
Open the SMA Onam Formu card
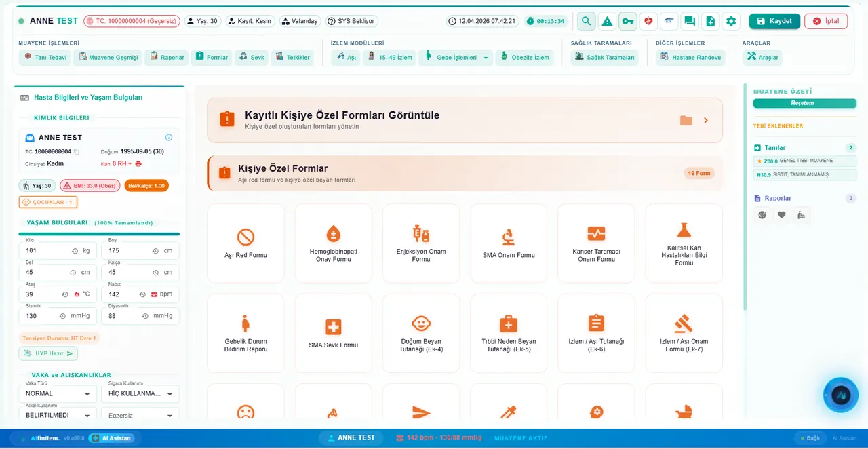(509, 243)
